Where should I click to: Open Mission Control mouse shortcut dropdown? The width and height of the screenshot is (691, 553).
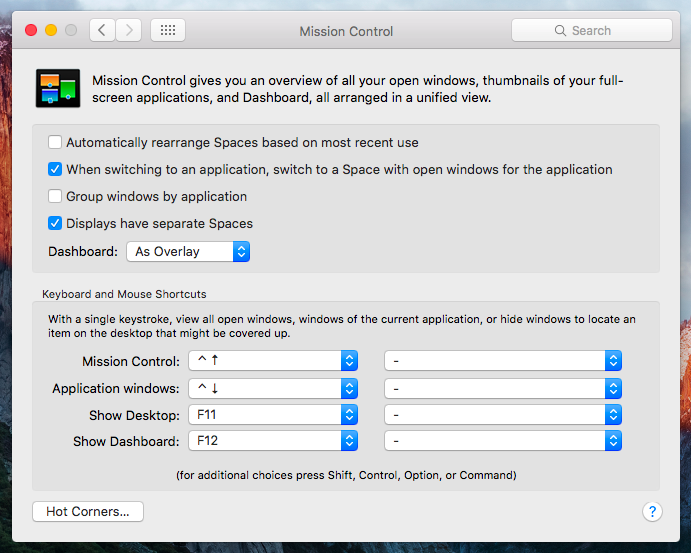point(503,361)
